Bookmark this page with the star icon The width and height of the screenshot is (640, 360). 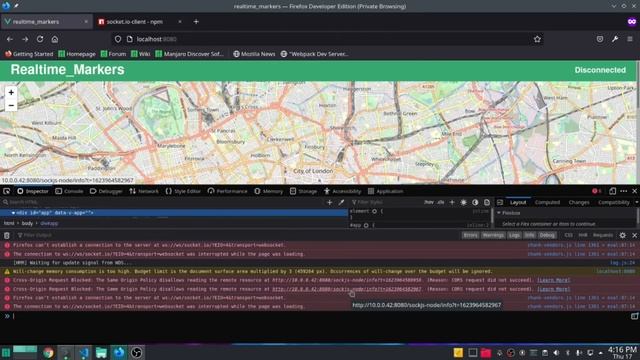coord(537,39)
